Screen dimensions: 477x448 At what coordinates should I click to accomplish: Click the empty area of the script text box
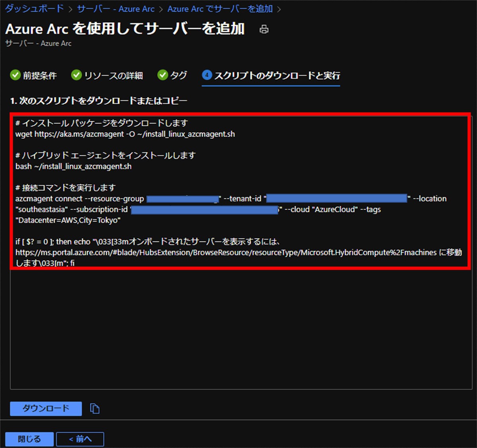[x=241, y=330]
